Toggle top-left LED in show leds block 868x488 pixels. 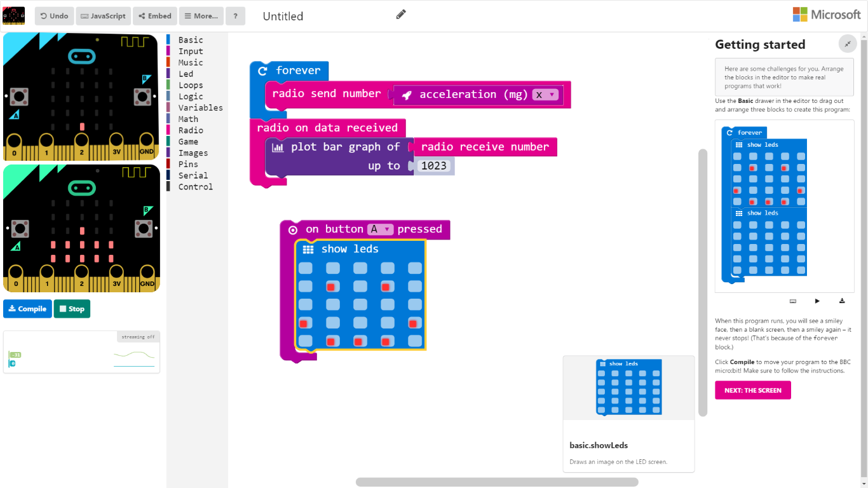coord(306,268)
